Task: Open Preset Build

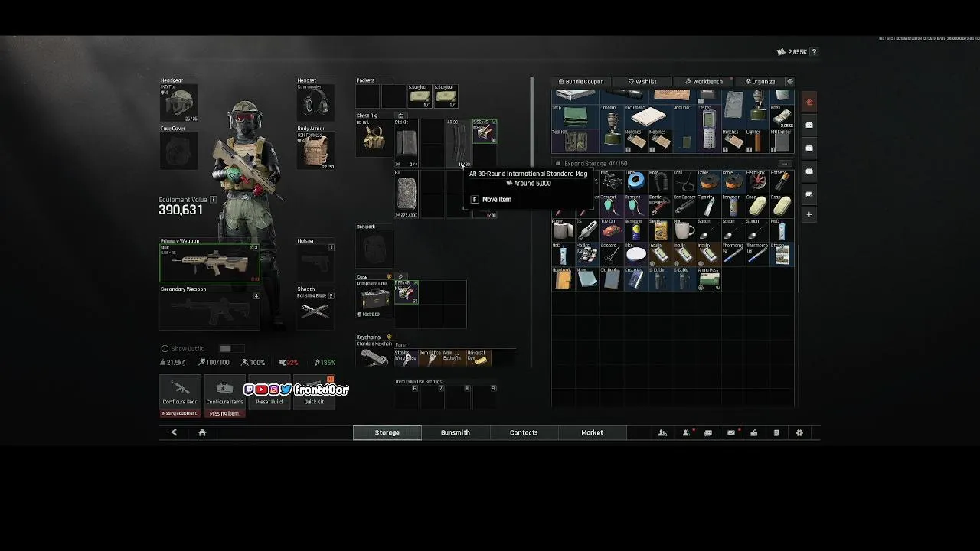Action: (x=269, y=392)
